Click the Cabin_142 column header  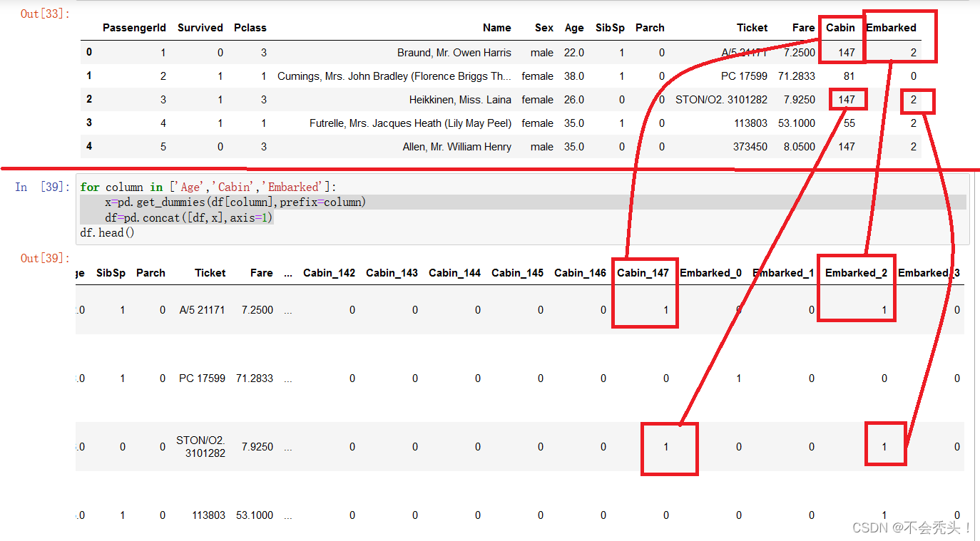click(x=329, y=273)
